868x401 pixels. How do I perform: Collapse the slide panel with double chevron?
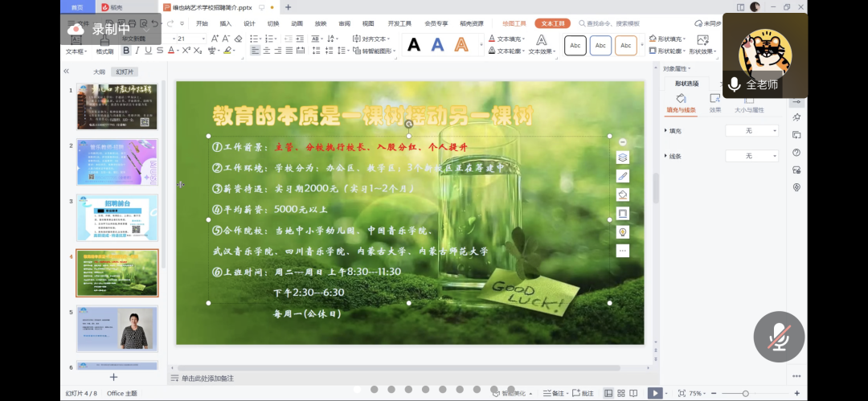tap(67, 72)
